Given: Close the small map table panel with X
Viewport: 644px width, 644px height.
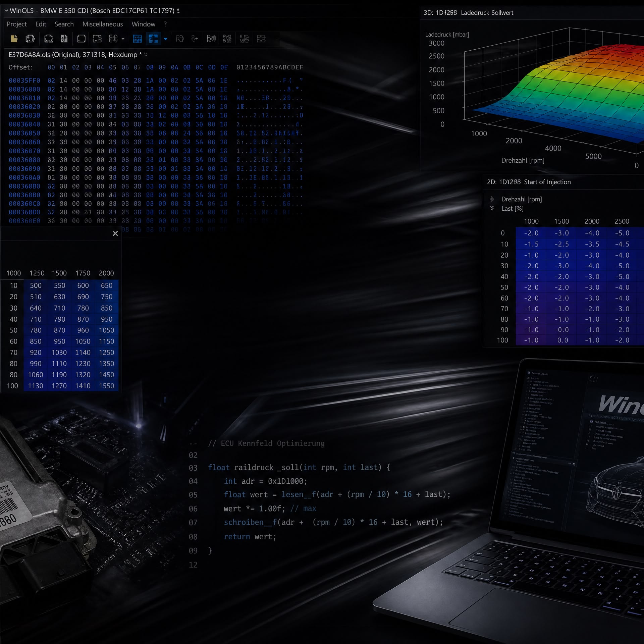Looking at the screenshot, I should click(x=115, y=233).
